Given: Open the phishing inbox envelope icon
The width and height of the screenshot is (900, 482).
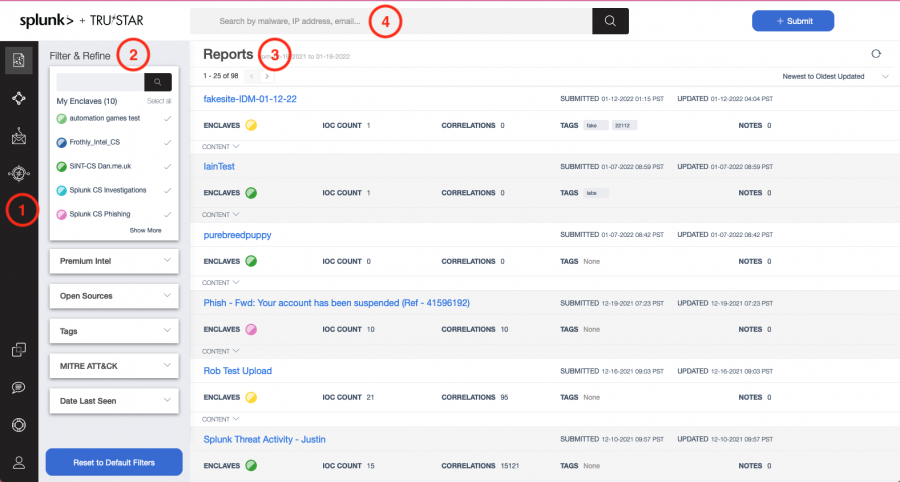Looking at the screenshot, I should pyautogui.click(x=19, y=136).
